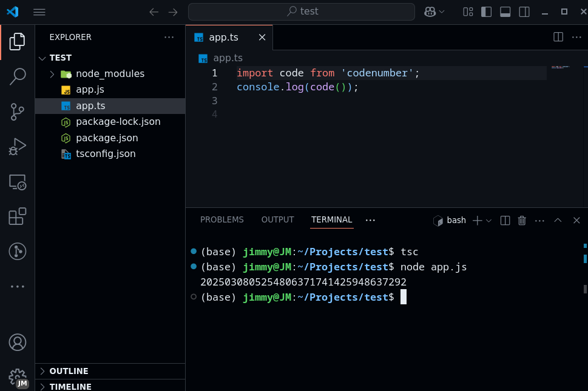The height and width of the screenshot is (391, 588).
Task: Select app.ts in the explorer
Action: [x=110, y=106]
